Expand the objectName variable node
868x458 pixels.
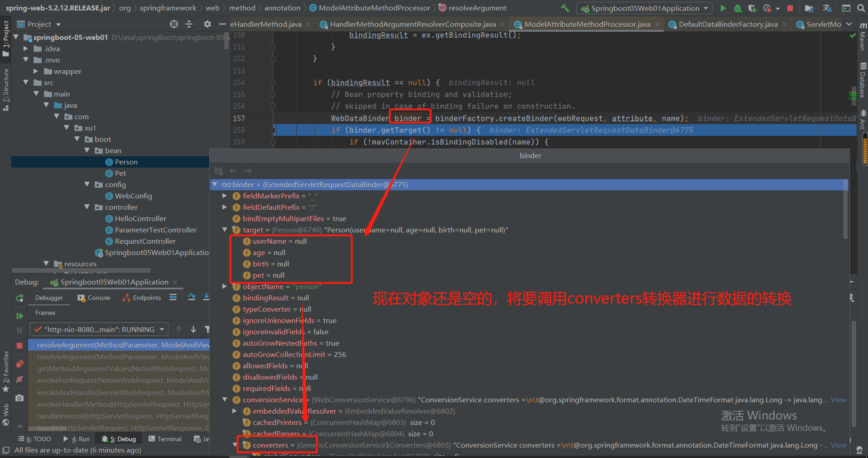pyautogui.click(x=224, y=286)
